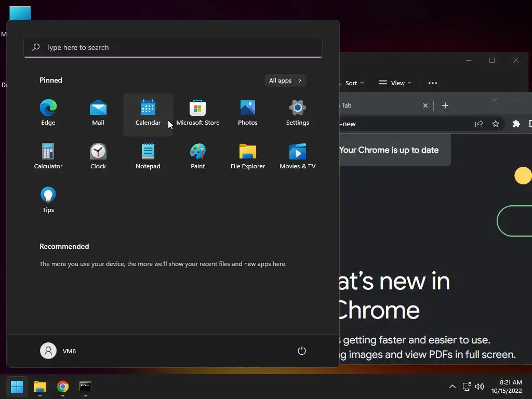
Task: Open the network status tray icon
Action: tap(467, 387)
